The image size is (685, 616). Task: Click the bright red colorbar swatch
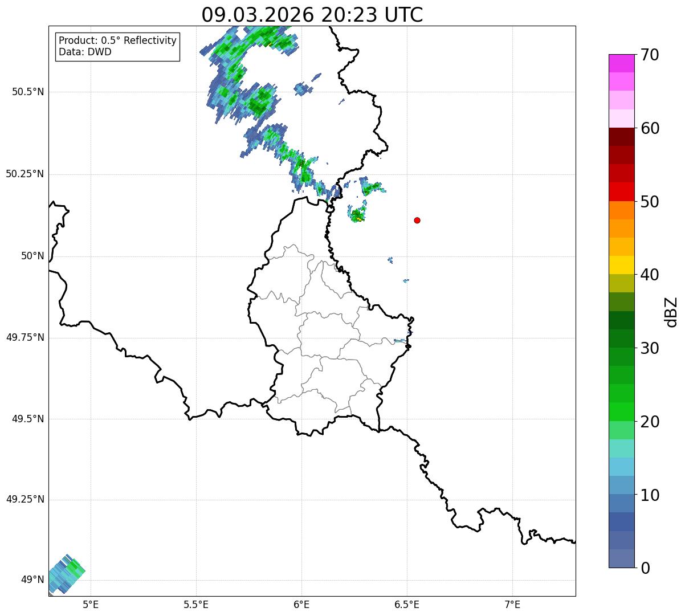(621, 191)
